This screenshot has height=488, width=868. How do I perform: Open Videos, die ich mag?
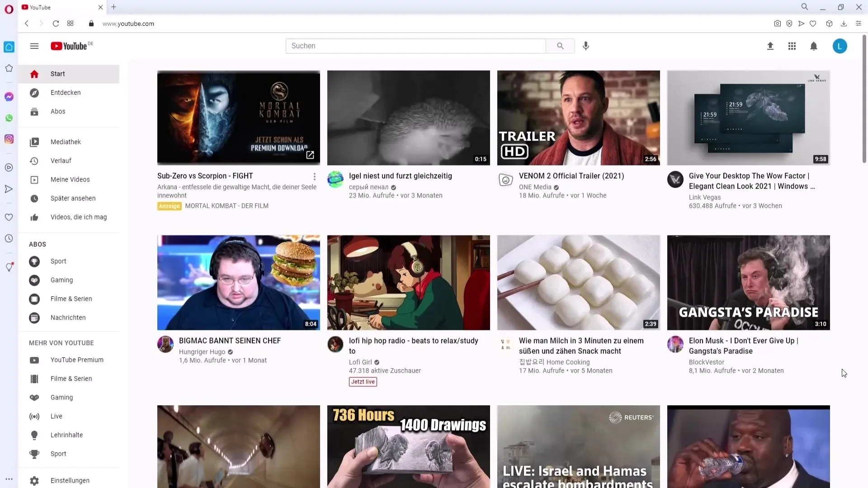point(69,217)
